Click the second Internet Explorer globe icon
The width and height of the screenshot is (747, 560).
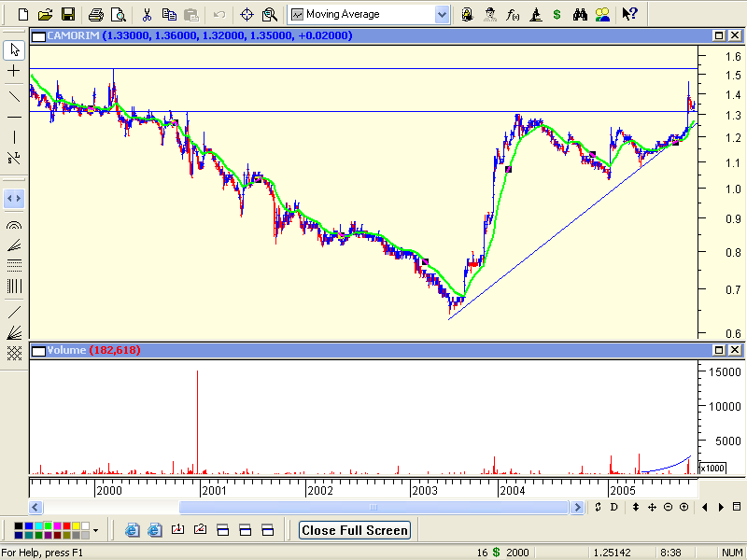155,530
